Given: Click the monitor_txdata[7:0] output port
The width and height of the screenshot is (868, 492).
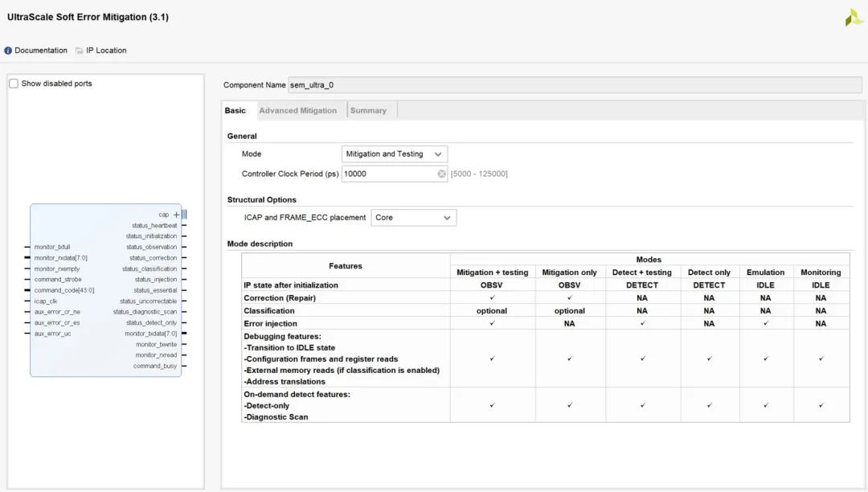Looking at the screenshot, I should tap(150, 334).
